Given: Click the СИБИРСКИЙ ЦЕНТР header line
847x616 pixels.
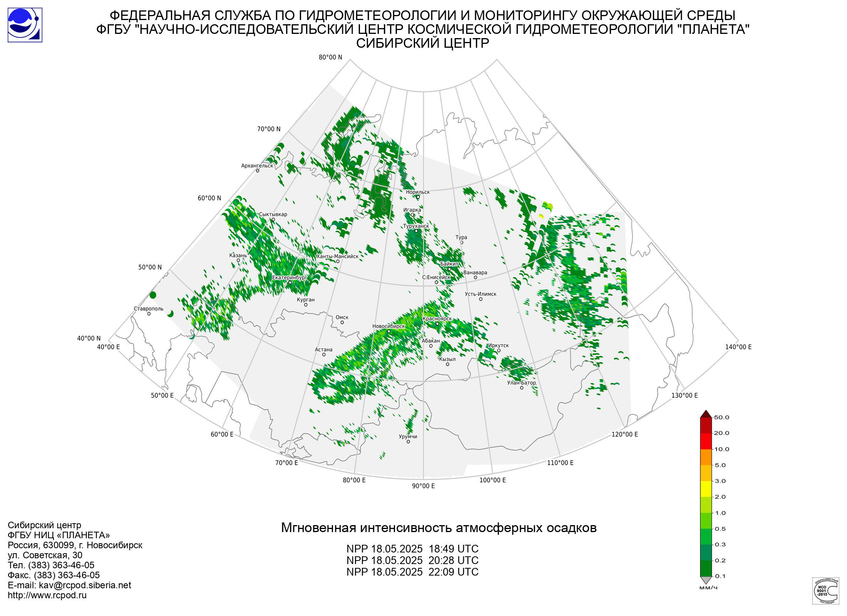Looking at the screenshot, I should click(x=423, y=43).
